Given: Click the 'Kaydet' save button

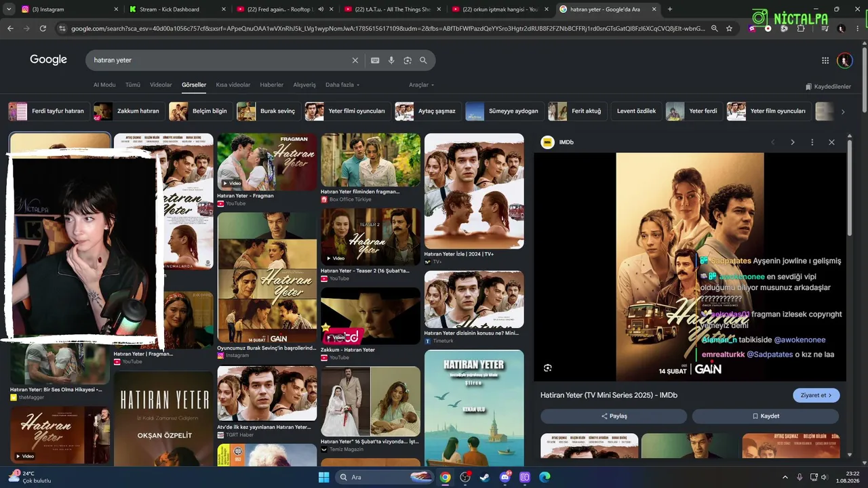Looking at the screenshot, I should 766,416.
